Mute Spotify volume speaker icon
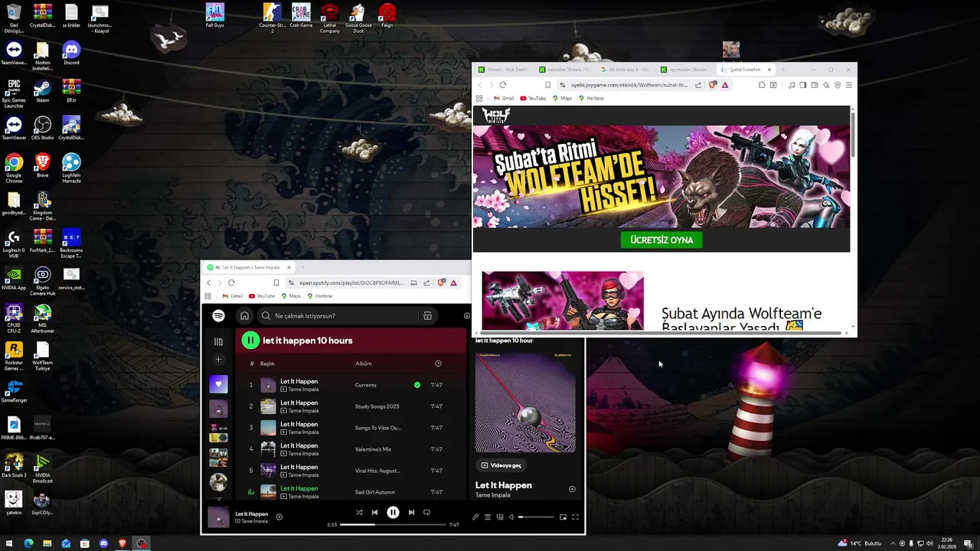The height and width of the screenshot is (551, 980). [512, 517]
